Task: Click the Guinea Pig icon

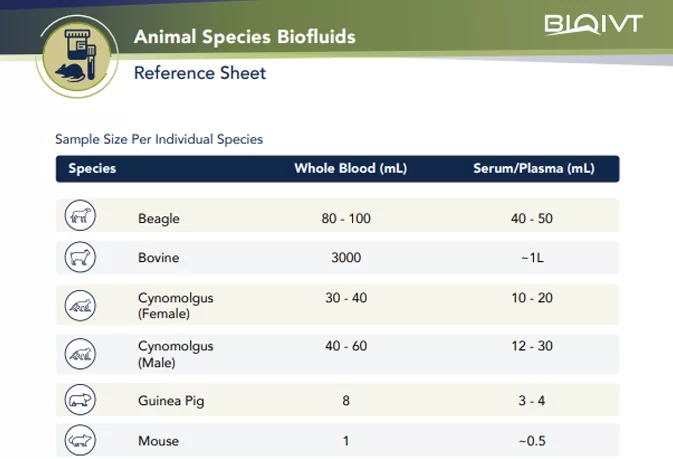Action: pos(80,400)
